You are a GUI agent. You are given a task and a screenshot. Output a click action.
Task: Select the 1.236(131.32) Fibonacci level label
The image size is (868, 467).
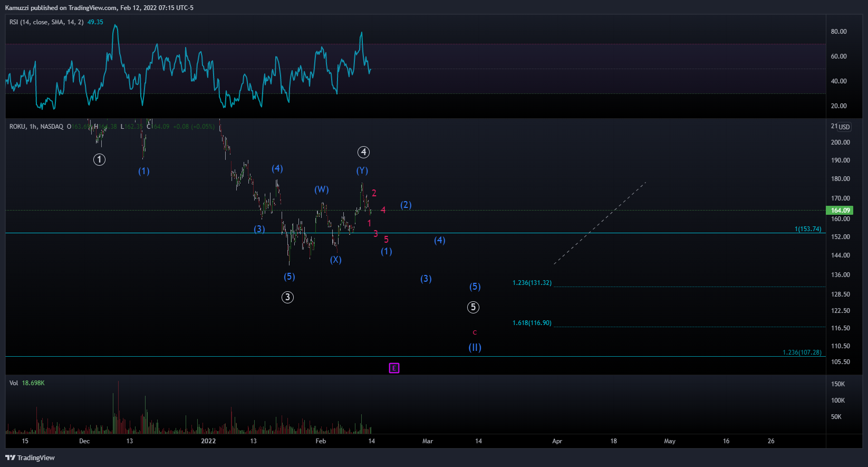532,283
